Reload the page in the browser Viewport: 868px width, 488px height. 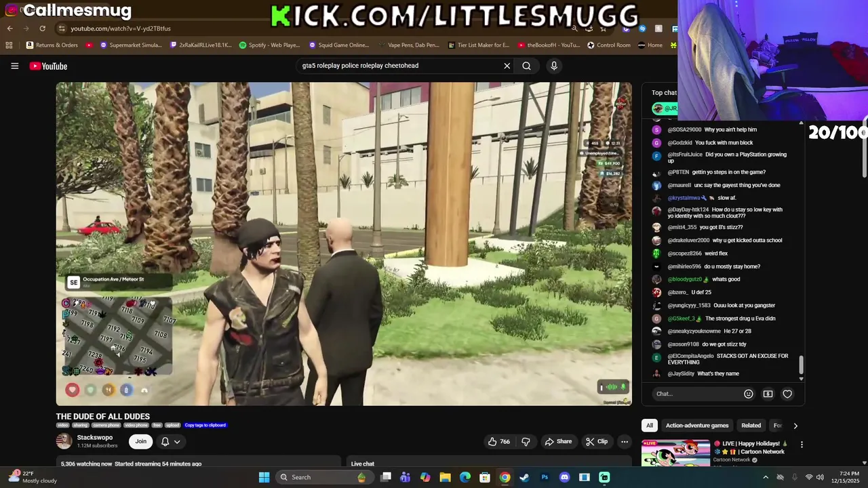point(42,28)
